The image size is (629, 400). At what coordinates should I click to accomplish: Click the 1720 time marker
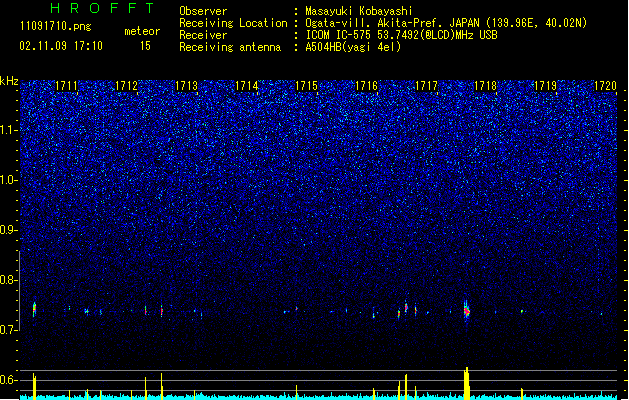pos(605,86)
